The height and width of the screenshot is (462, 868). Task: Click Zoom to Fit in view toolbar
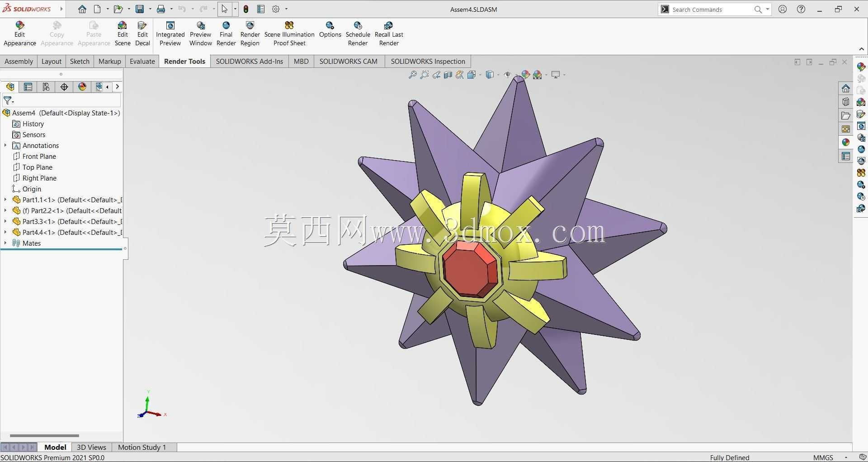pyautogui.click(x=412, y=75)
